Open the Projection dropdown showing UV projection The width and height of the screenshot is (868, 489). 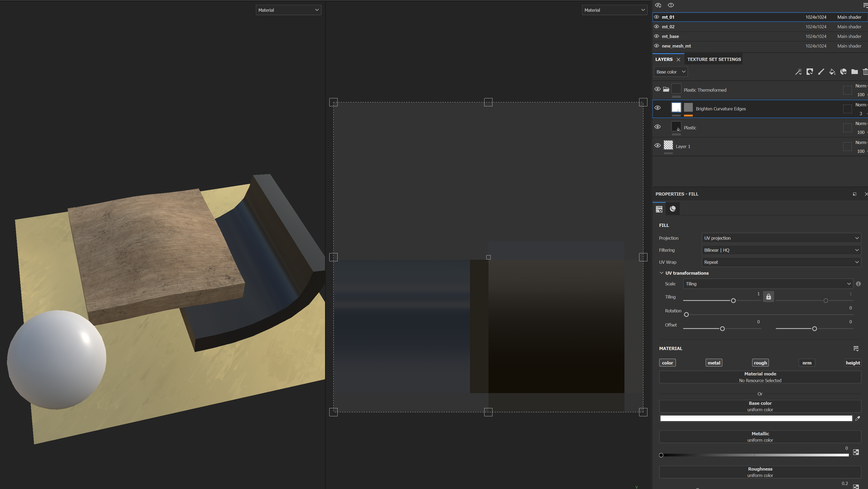pos(781,238)
